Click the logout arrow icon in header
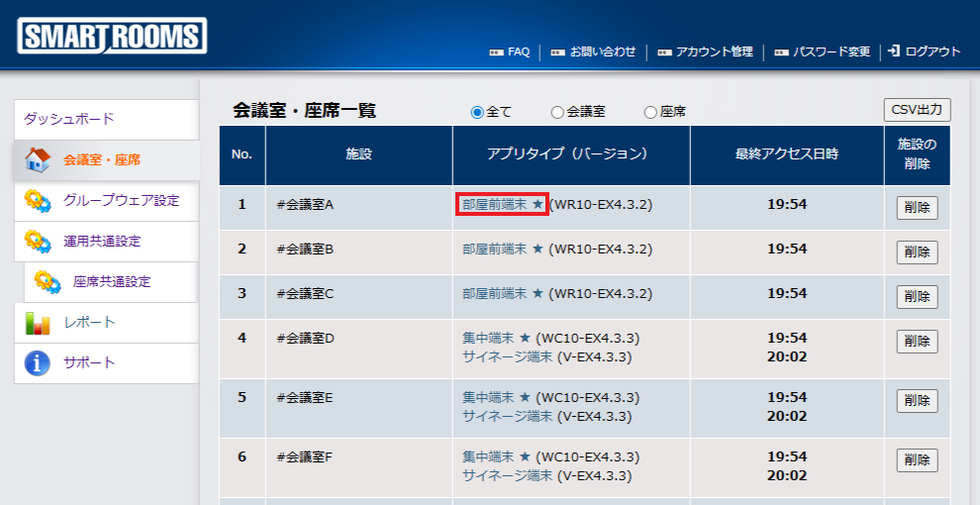980x505 pixels. point(894,51)
